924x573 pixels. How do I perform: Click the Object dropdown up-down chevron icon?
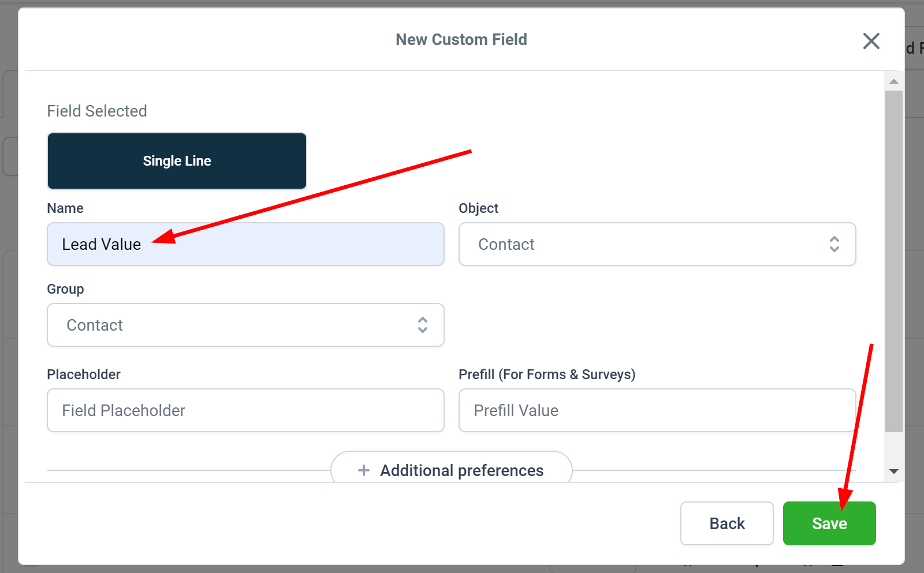834,244
